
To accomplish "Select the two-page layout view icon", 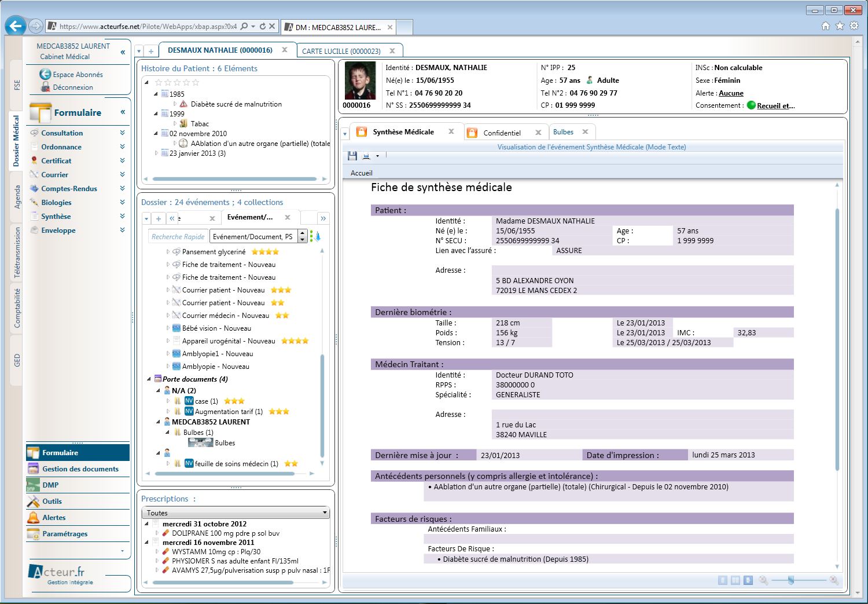I will [735, 580].
